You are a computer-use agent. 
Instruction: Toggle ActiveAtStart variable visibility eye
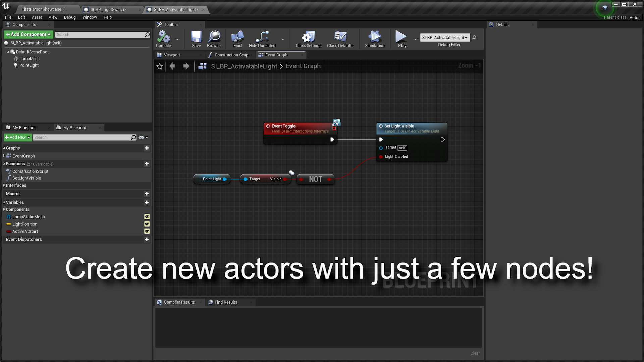147,231
